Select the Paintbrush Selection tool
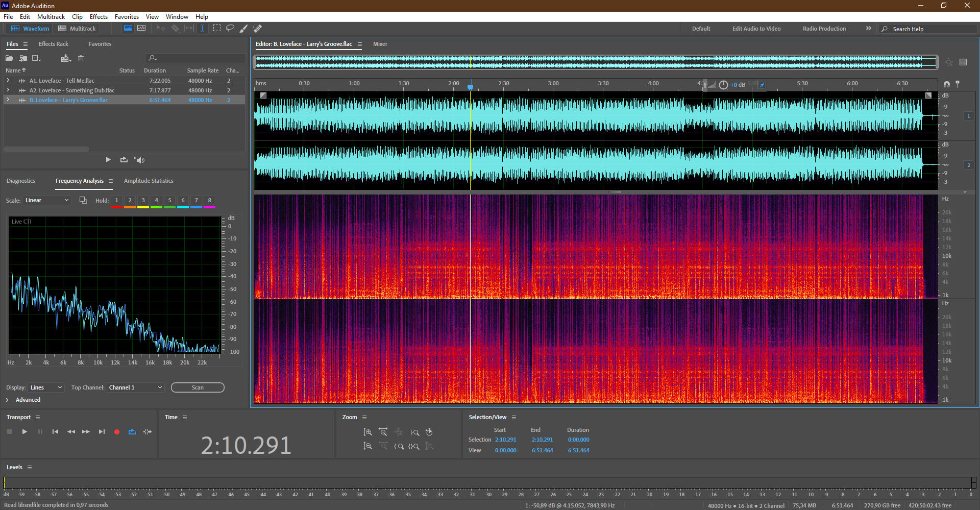980x510 pixels. click(244, 28)
